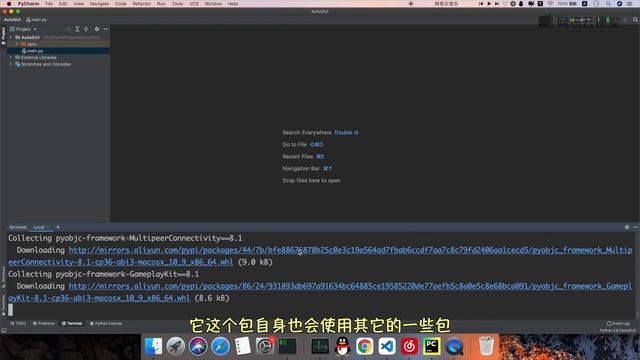This screenshot has height=360, width=640.
Task: Open the Apple menu
Action: point(9,4)
